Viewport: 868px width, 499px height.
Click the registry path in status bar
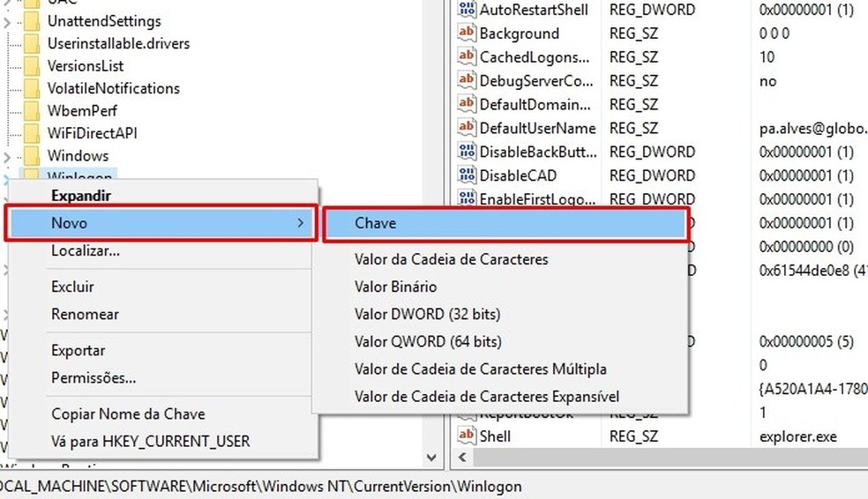(x=261, y=487)
